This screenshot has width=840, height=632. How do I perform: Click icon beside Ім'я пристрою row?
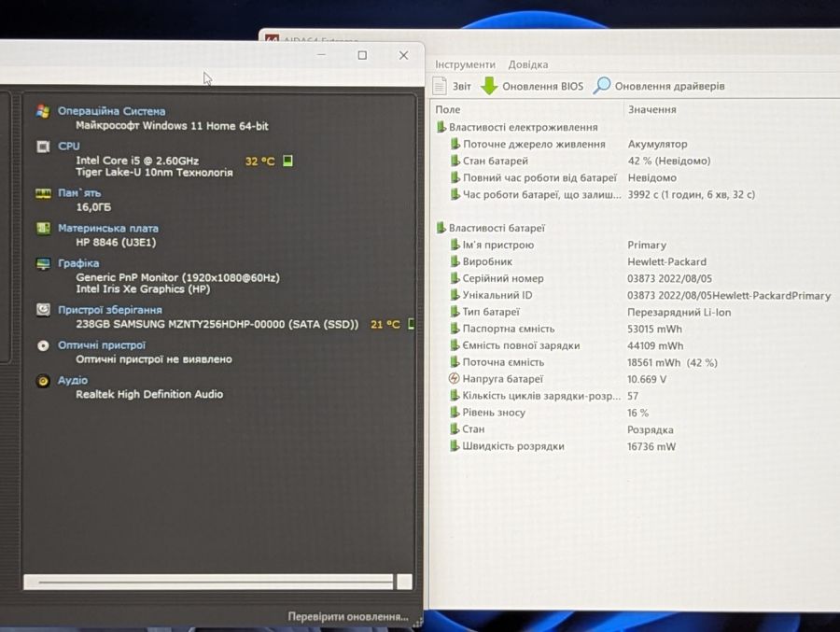(455, 245)
